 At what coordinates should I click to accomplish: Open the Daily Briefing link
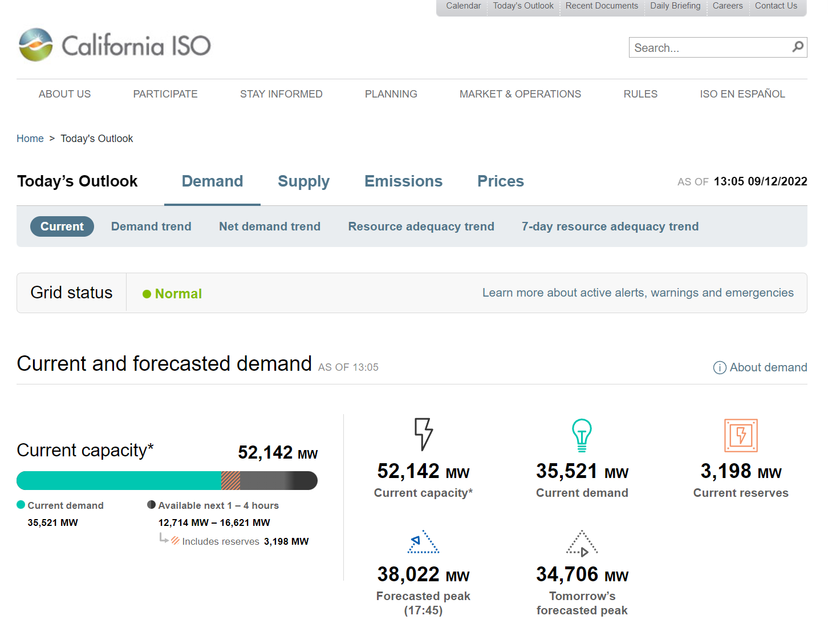coord(675,6)
